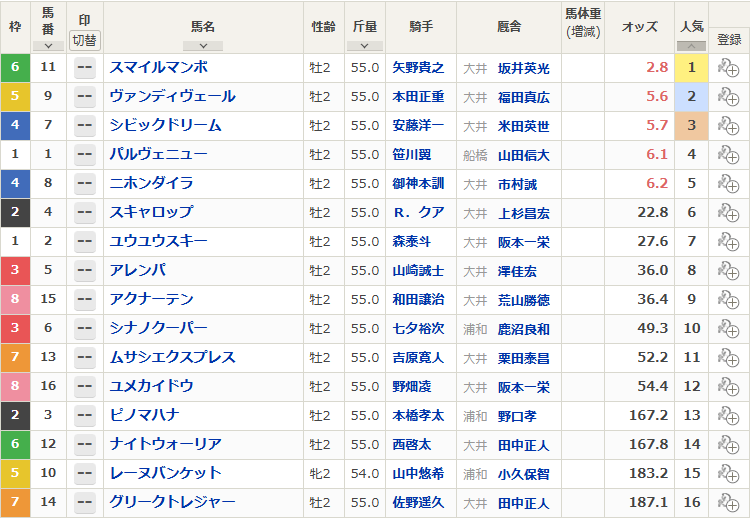Screen dimensions: 750x519
Task: Click the yellow popularity 1 cell
Action: 691,68
